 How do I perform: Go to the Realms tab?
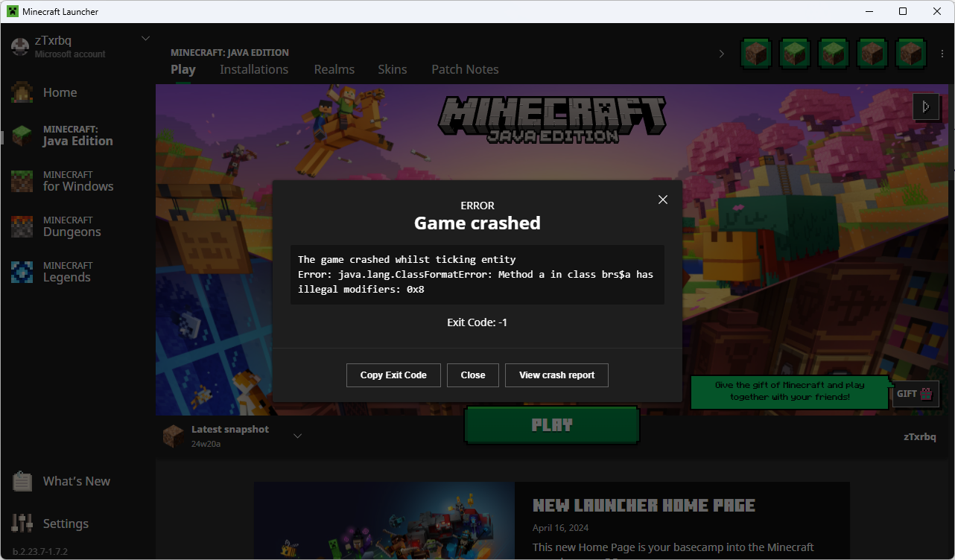[x=334, y=69]
